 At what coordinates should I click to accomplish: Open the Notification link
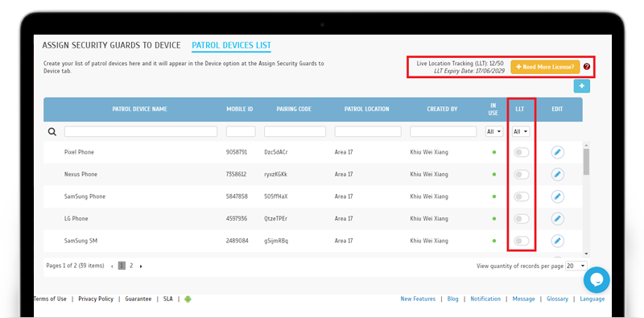[x=485, y=299]
